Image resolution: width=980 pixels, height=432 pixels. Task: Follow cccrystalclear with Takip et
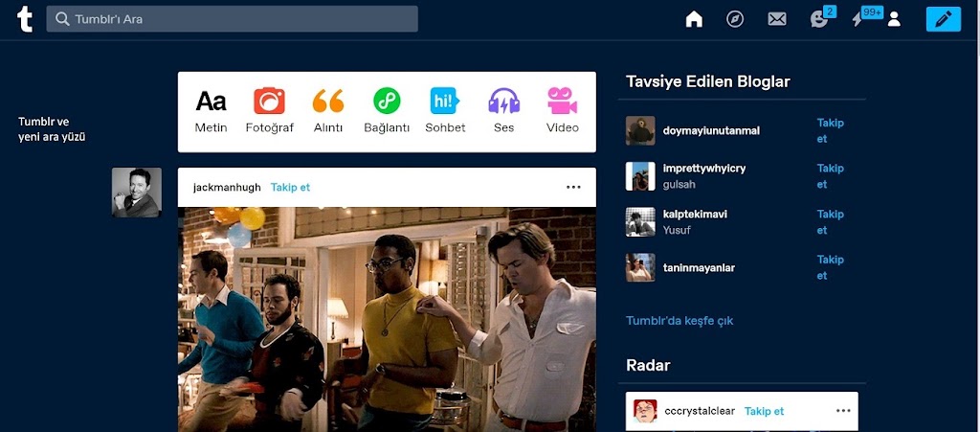(764, 411)
